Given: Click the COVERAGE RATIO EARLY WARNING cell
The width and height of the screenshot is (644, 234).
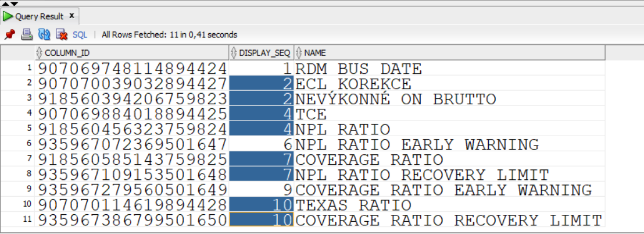Looking at the screenshot, I should 449,190.
